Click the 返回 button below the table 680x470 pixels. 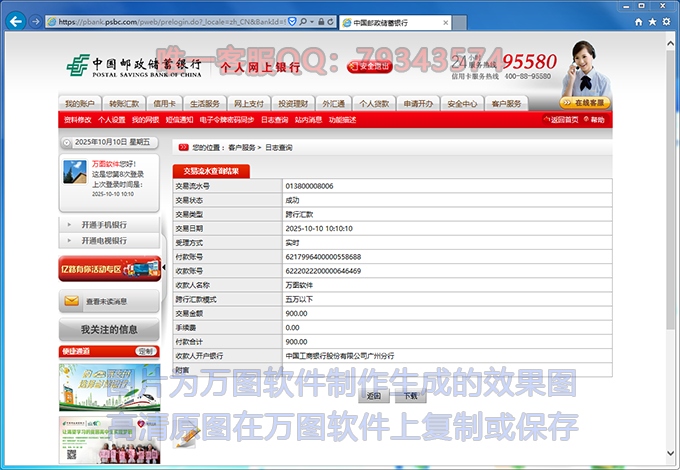[373, 396]
